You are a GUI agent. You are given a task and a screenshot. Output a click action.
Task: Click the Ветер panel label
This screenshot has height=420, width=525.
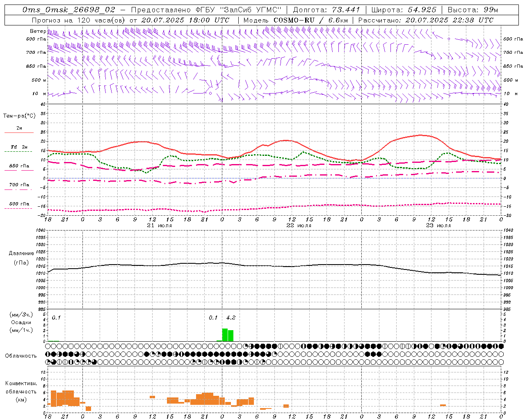(38, 31)
